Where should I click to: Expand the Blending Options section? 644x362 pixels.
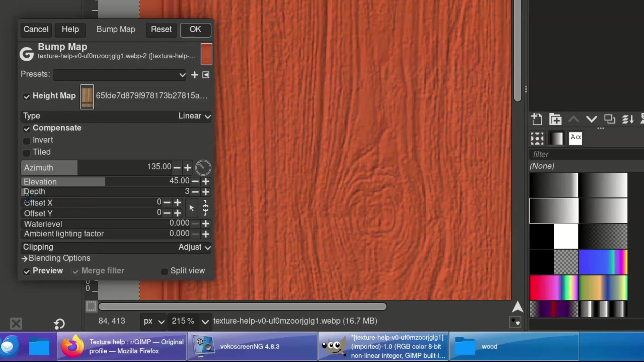(x=59, y=258)
